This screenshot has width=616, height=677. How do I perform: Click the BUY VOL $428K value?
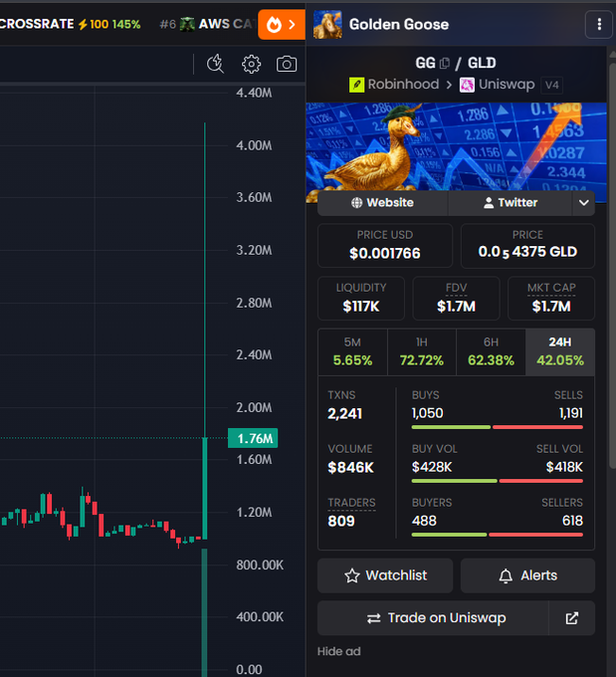[x=432, y=467]
